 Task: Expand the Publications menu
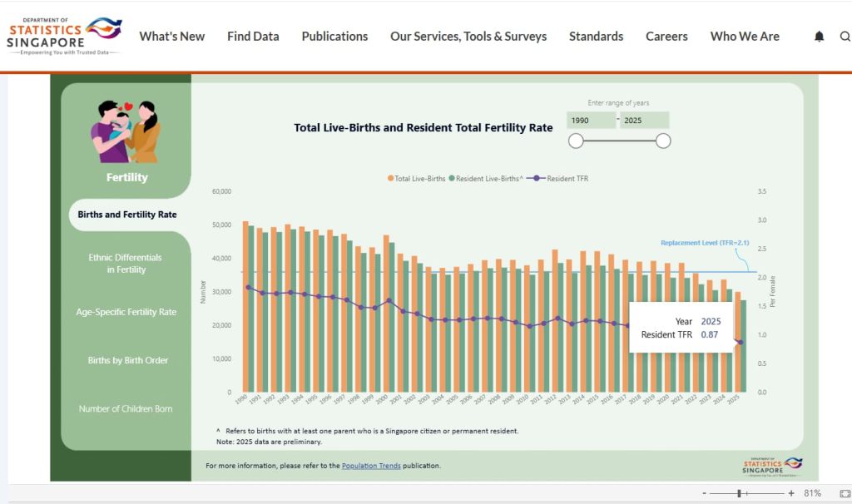coord(334,37)
